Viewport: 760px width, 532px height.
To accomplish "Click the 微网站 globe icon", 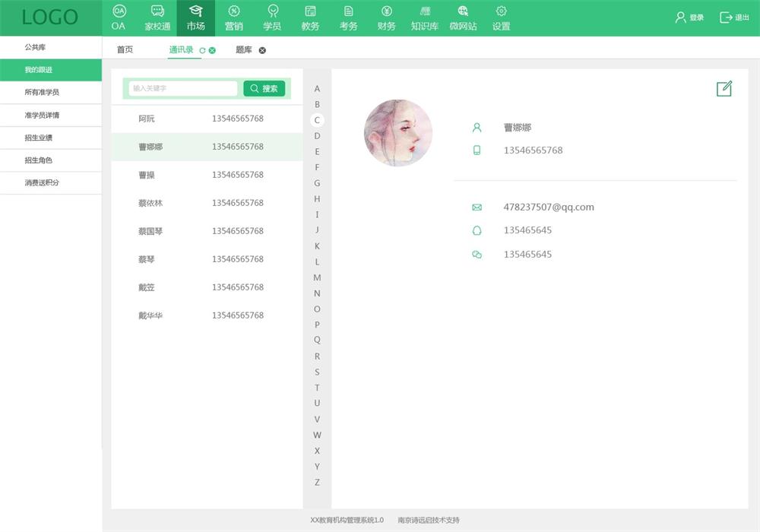I will point(463,11).
